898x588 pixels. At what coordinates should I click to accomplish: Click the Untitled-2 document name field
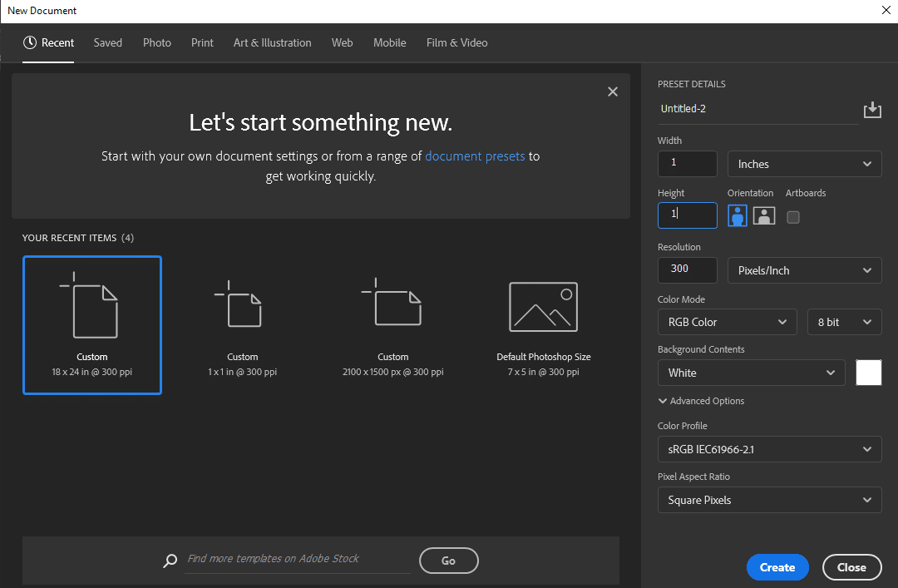(758, 108)
